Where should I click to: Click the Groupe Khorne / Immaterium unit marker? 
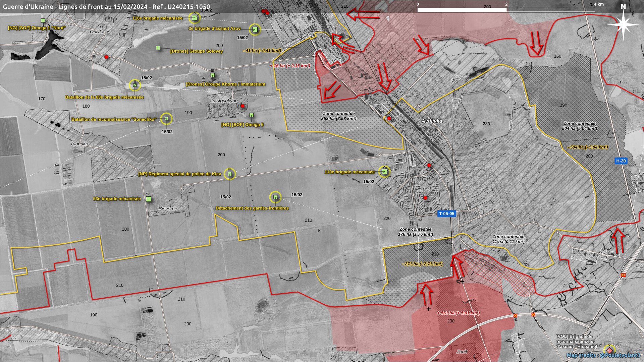(213, 75)
